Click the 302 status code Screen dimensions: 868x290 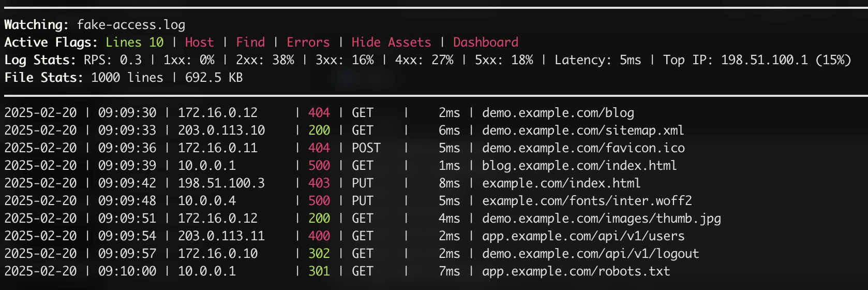click(x=319, y=254)
